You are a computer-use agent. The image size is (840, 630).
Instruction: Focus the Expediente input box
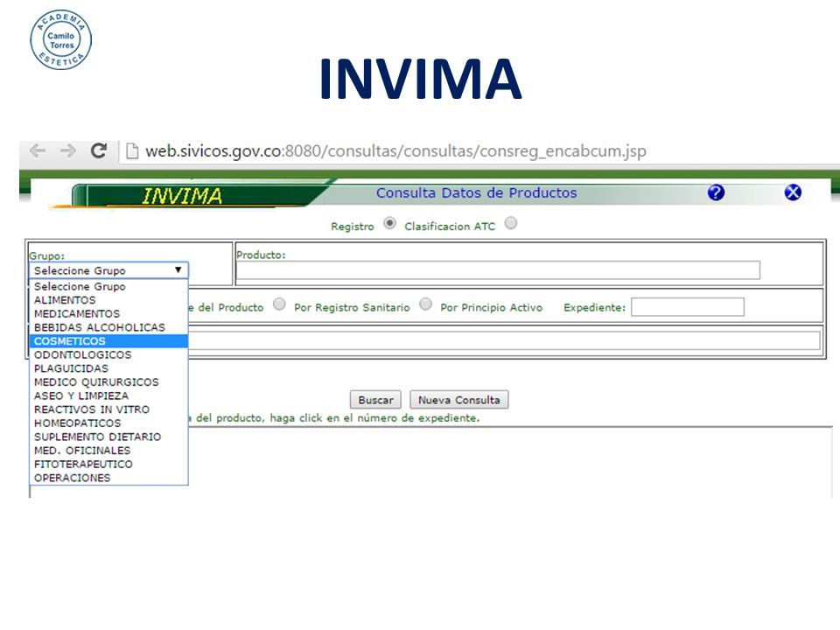[688, 307]
